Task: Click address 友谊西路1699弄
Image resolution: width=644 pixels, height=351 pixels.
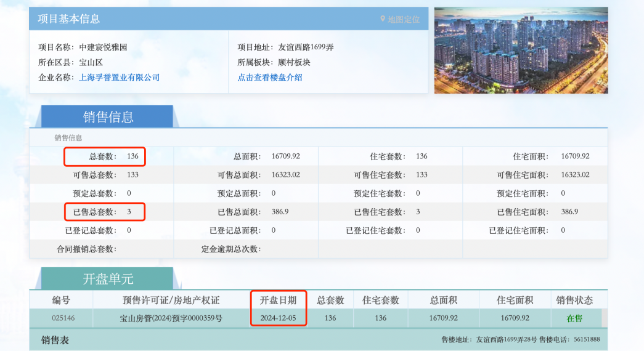Action: (x=306, y=47)
